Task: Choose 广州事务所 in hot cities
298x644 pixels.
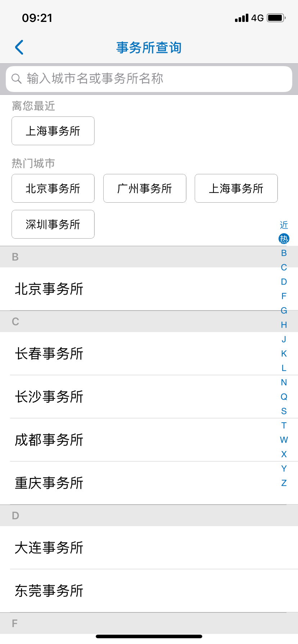Action: [145, 188]
